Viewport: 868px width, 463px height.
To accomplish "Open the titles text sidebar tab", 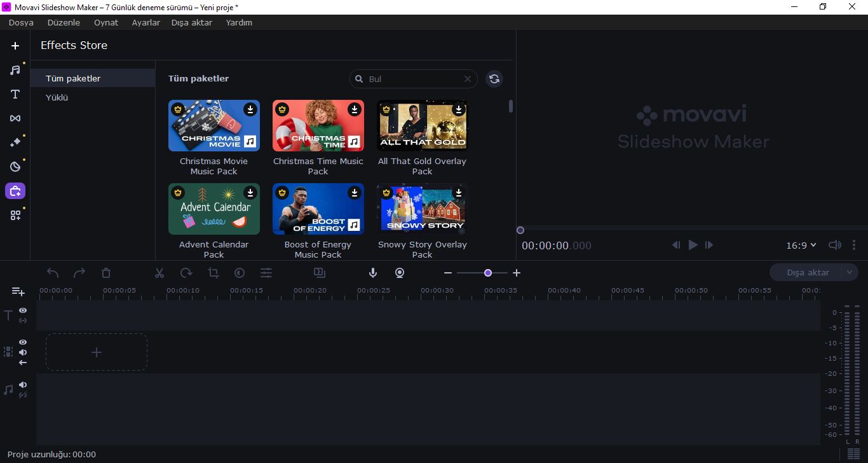I will (15, 94).
